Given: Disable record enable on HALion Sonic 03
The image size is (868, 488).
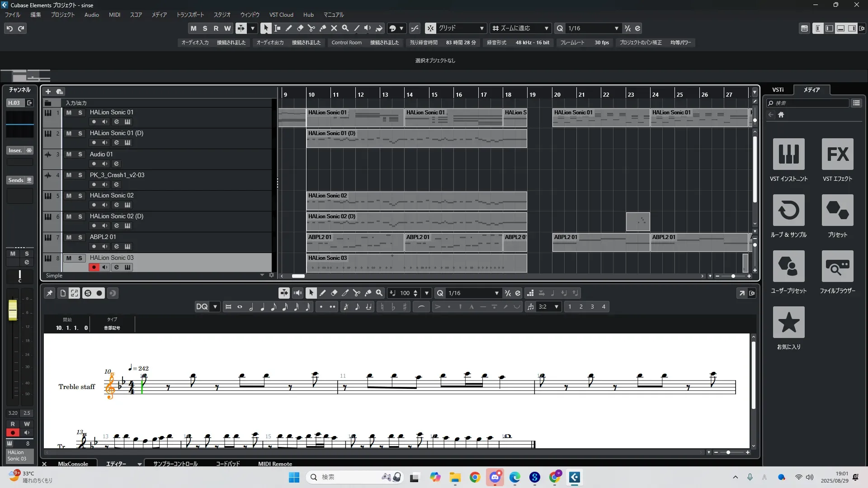Looking at the screenshot, I should pos(94,267).
